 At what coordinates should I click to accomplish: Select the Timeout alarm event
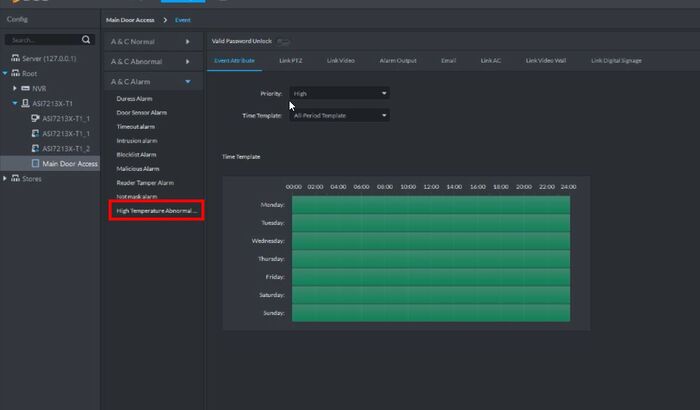[x=136, y=126]
